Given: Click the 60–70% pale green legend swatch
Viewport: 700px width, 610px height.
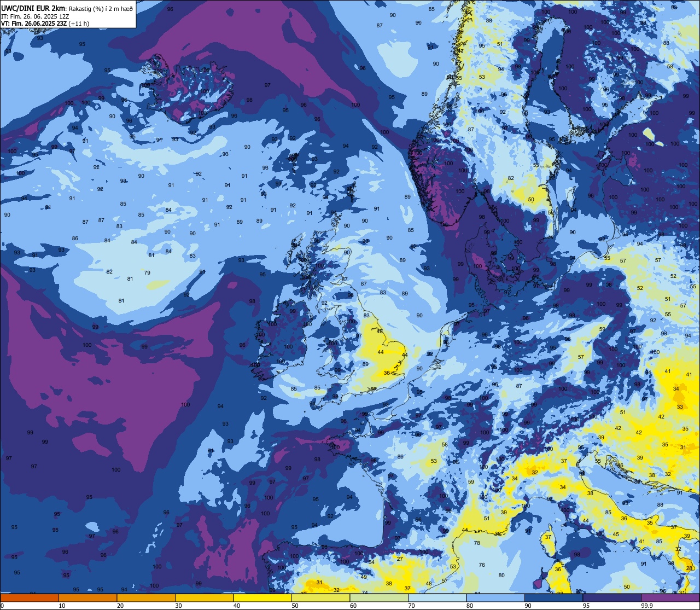Looking at the screenshot, I should pos(379,597).
